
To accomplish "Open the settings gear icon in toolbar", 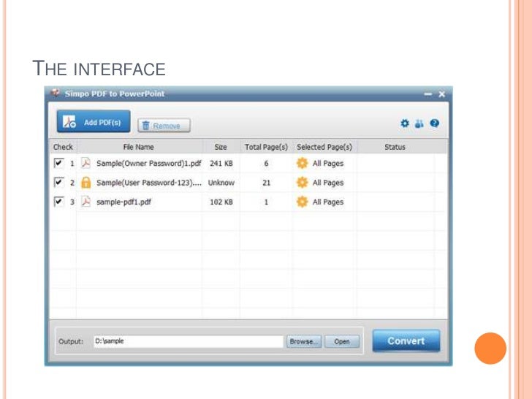I will (404, 123).
